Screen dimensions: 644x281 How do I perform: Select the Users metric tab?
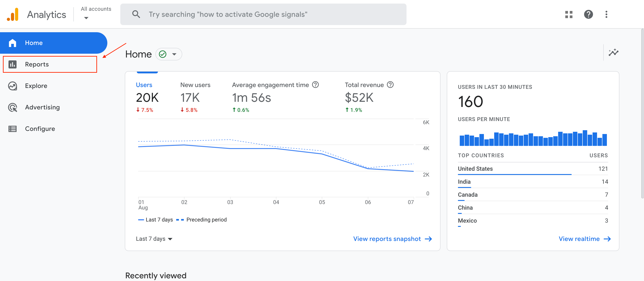tap(147, 97)
